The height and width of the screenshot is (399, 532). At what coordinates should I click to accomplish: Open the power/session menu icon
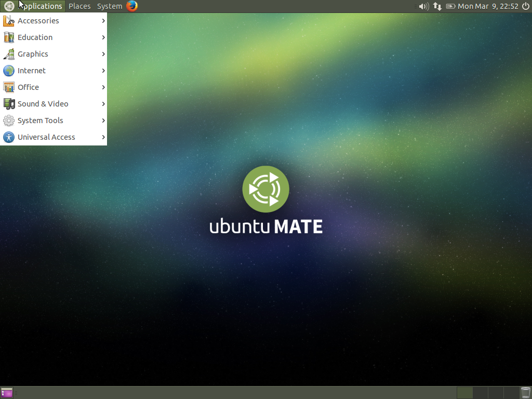point(526,6)
